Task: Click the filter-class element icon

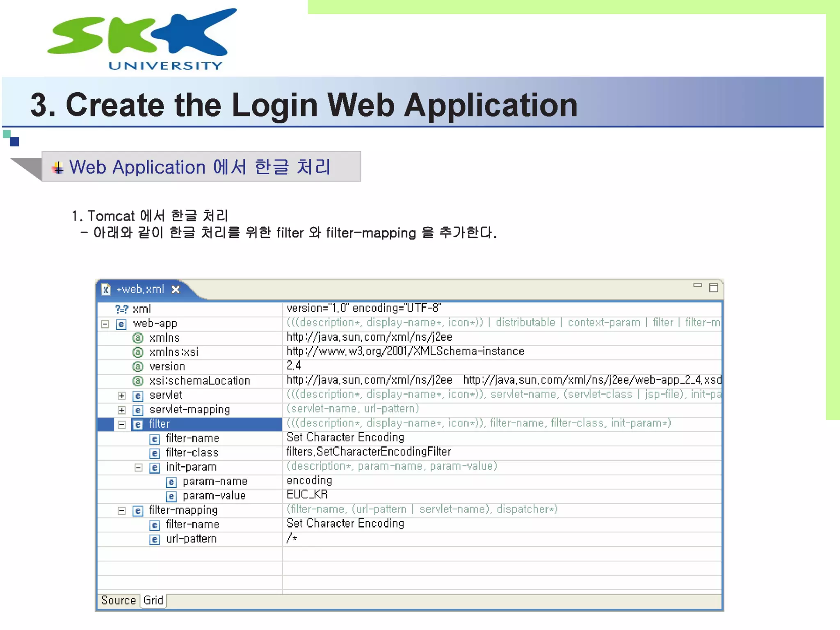Action: 154,453
